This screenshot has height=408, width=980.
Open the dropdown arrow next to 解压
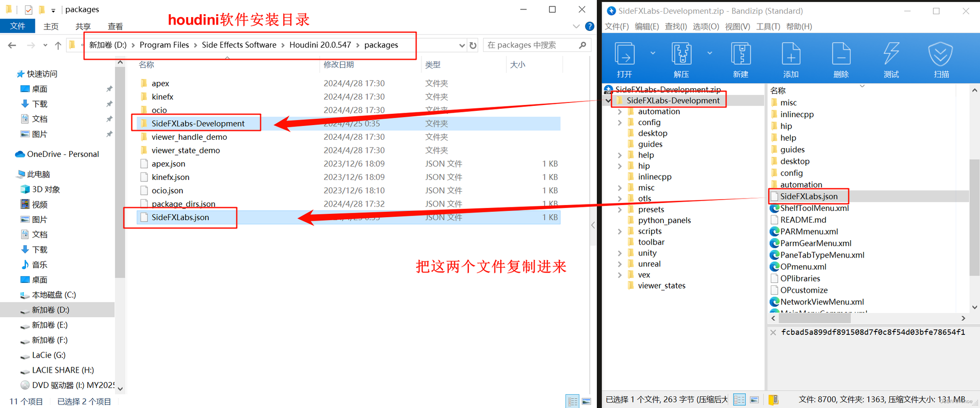pos(710,53)
